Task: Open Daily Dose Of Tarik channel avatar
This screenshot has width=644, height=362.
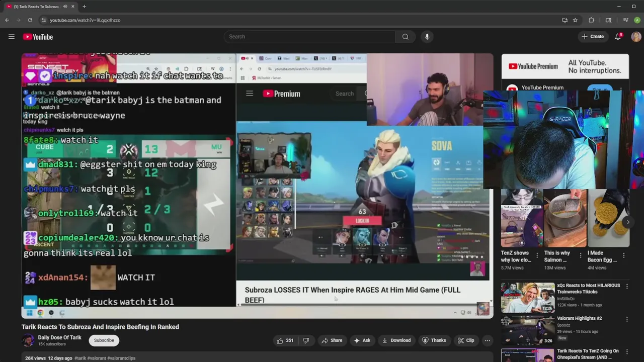Action: [28, 340]
